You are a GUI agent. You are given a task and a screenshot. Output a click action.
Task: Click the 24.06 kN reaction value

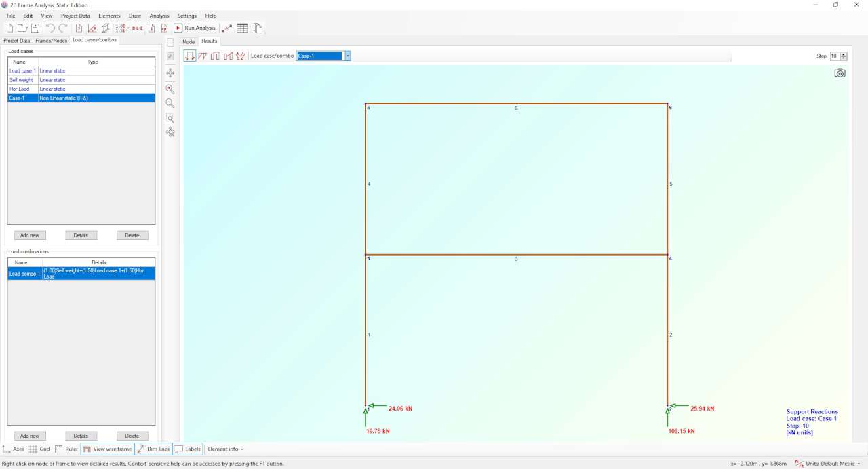coord(400,409)
